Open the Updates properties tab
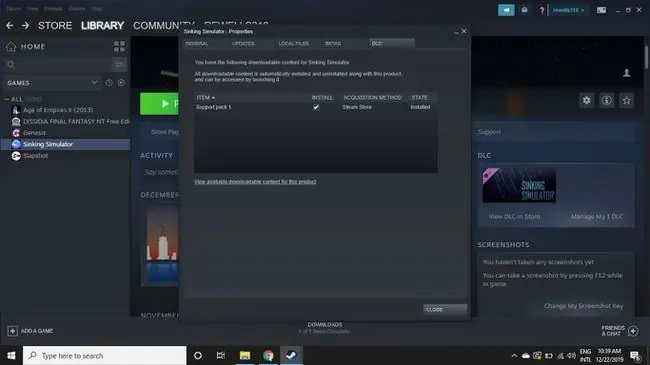This screenshot has height=365, width=650. pyautogui.click(x=243, y=44)
